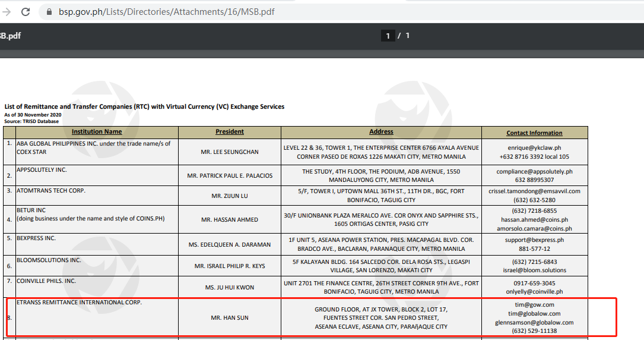
Task: Click the President column header
Action: [x=230, y=132]
